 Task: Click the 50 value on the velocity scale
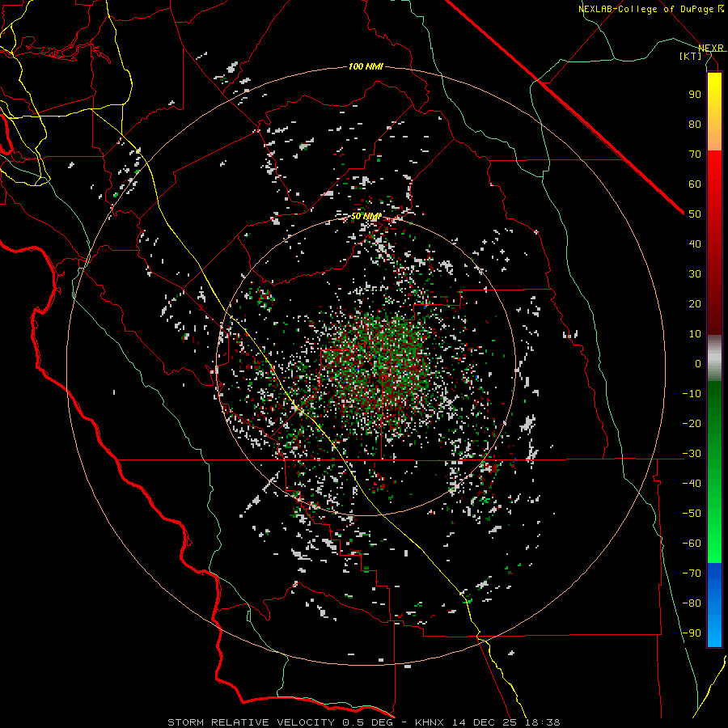pyautogui.click(x=695, y=214)
